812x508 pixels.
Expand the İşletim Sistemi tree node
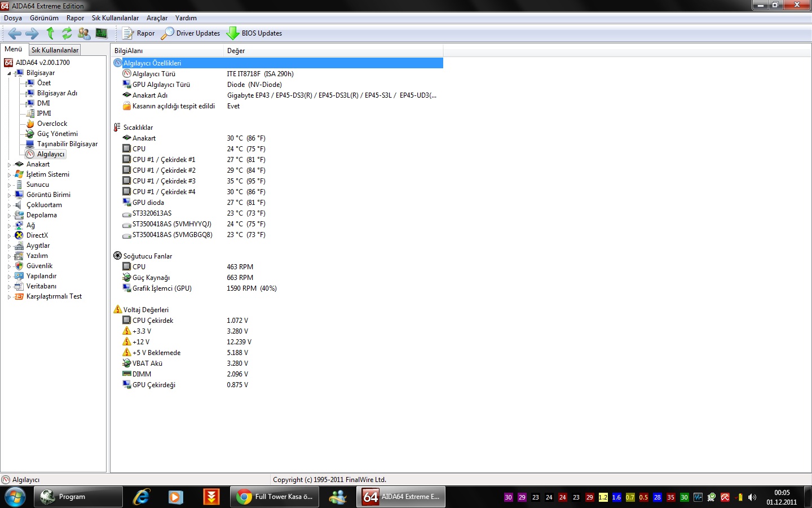point(9,175)
